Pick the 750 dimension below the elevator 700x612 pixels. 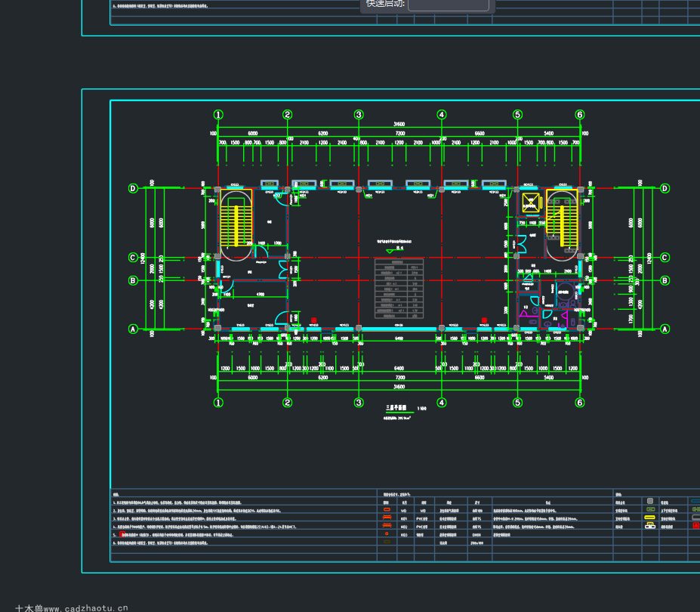tap(522, 223)
